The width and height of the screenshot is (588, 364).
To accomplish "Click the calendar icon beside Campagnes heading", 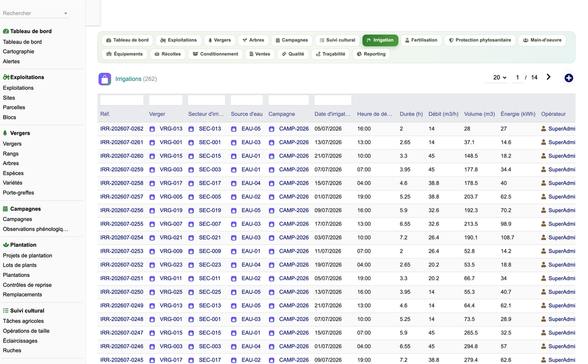I will pyautogui.click(x=5, y=209).
